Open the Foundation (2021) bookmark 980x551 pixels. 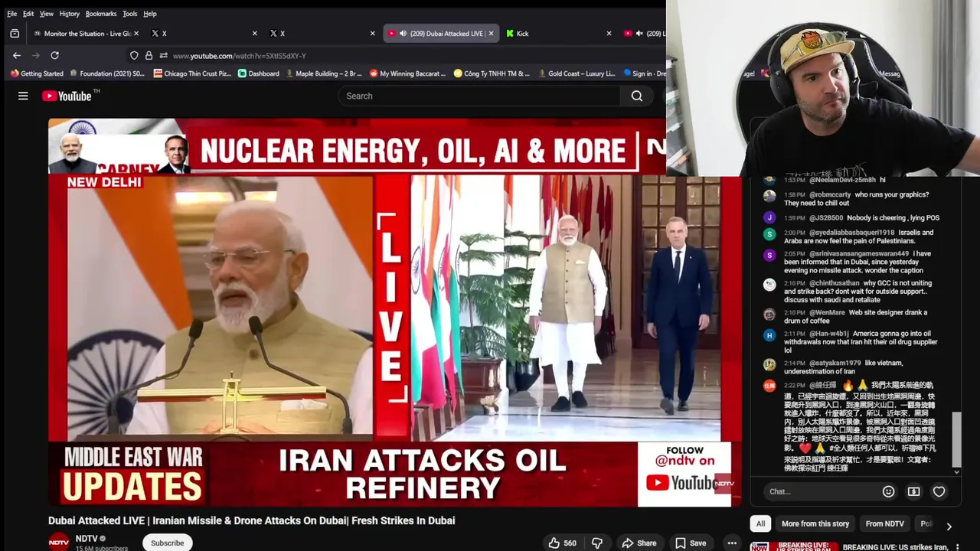tap(106, 73)
